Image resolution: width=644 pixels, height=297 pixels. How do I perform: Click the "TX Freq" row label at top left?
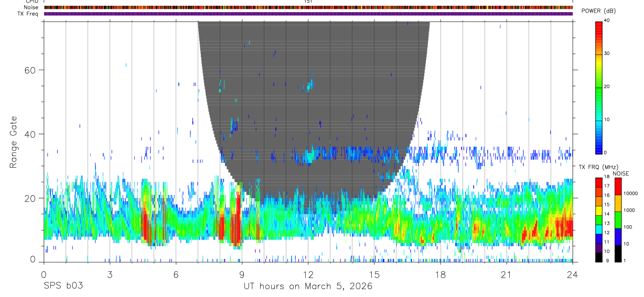point(27,14)
